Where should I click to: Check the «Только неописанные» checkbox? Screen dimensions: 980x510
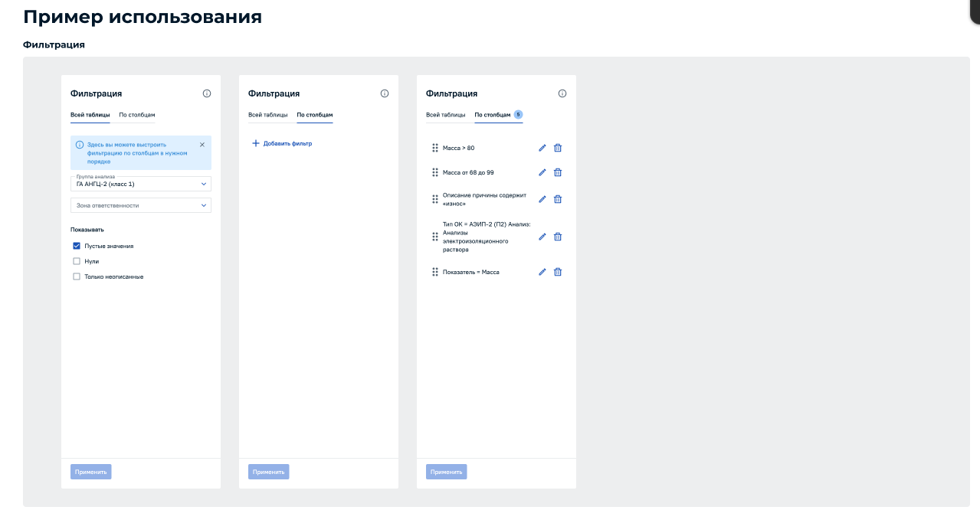pyautogui.click(x=77, y=276)
